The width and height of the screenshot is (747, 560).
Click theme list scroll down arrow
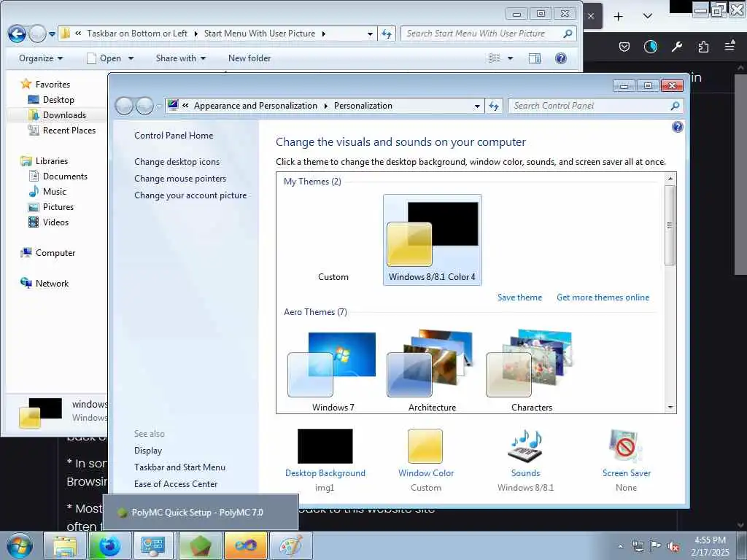670,407
